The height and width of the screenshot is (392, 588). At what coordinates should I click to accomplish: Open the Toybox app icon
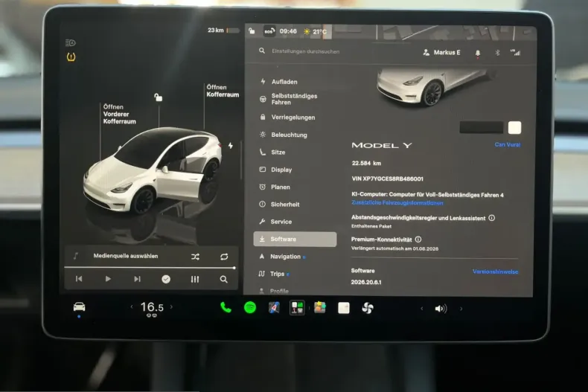tap(320, 308)
